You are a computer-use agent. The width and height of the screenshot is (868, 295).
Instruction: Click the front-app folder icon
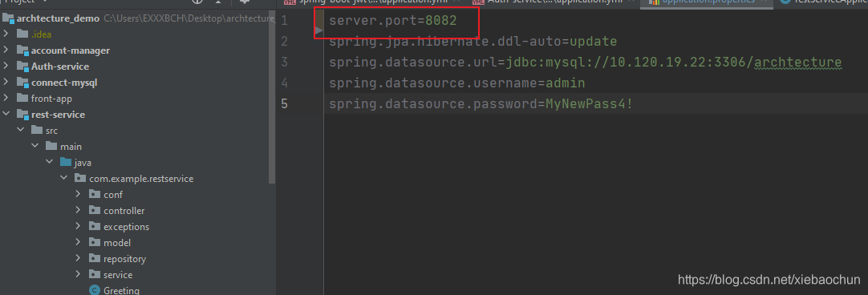(22, 99)
